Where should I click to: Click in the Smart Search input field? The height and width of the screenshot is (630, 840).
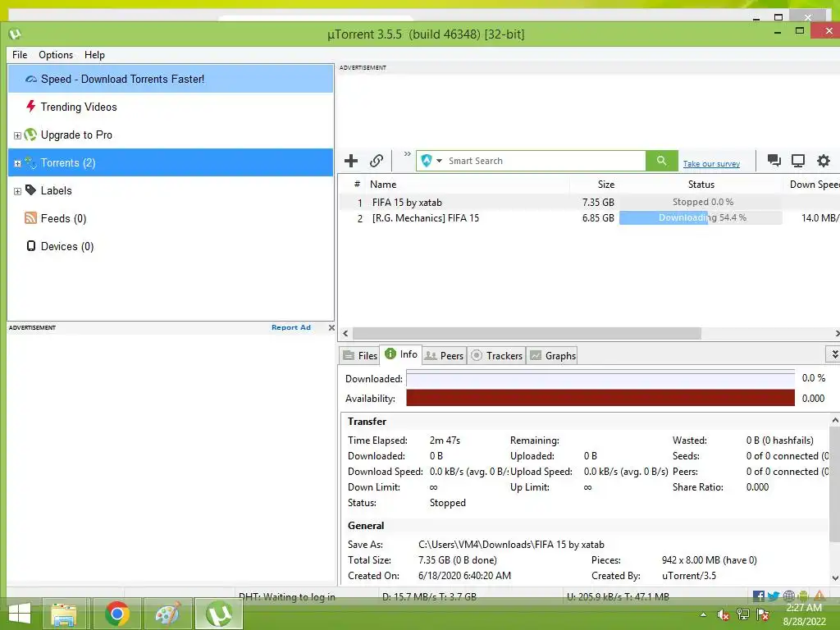click(x=546, y=161)
